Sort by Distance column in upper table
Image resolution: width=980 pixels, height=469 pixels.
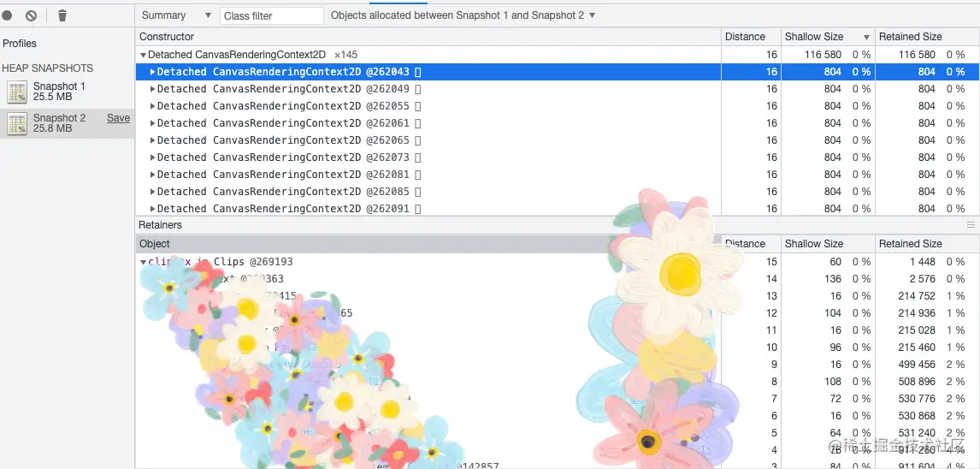pyautogui.click(x=751, y=37)
